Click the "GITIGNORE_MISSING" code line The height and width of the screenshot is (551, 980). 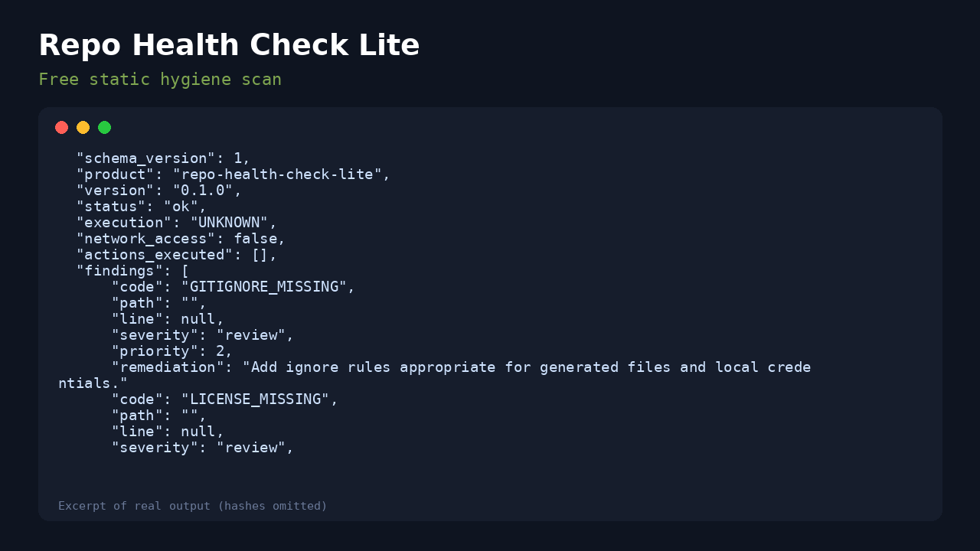234,287
